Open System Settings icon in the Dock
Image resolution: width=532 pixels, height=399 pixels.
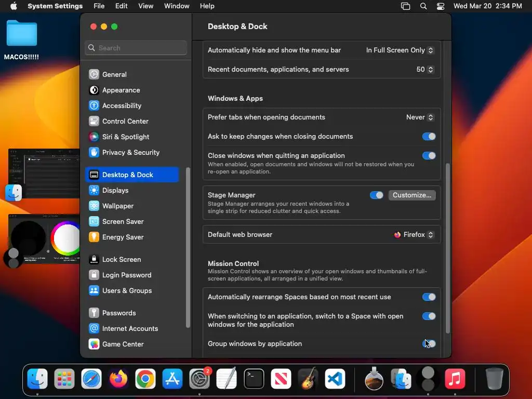[x=199, y=379]
